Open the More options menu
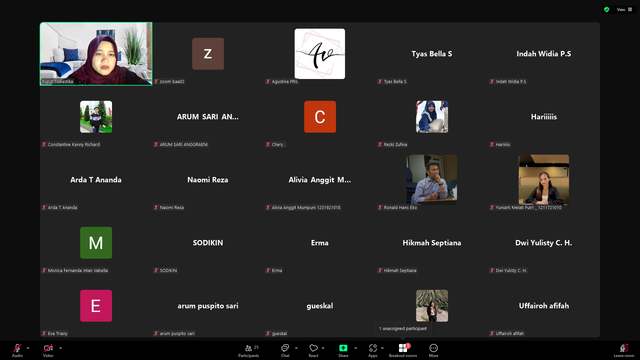 pos(433,350)
